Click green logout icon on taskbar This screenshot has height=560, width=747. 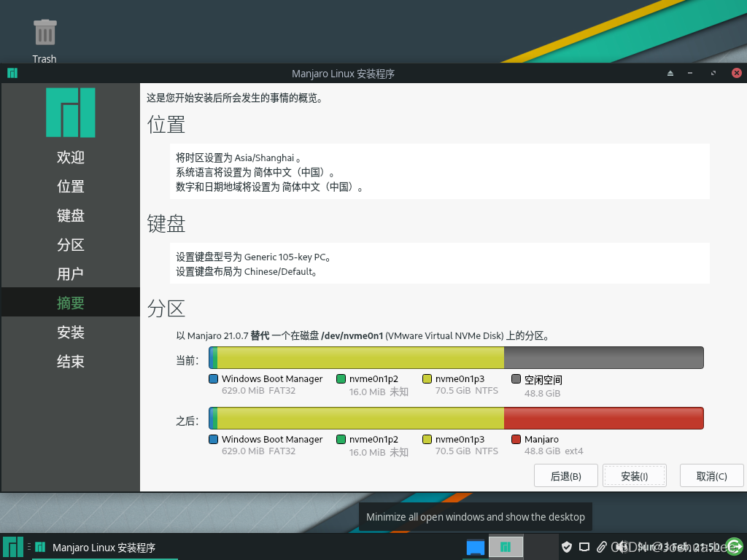(x=735, y=547)
